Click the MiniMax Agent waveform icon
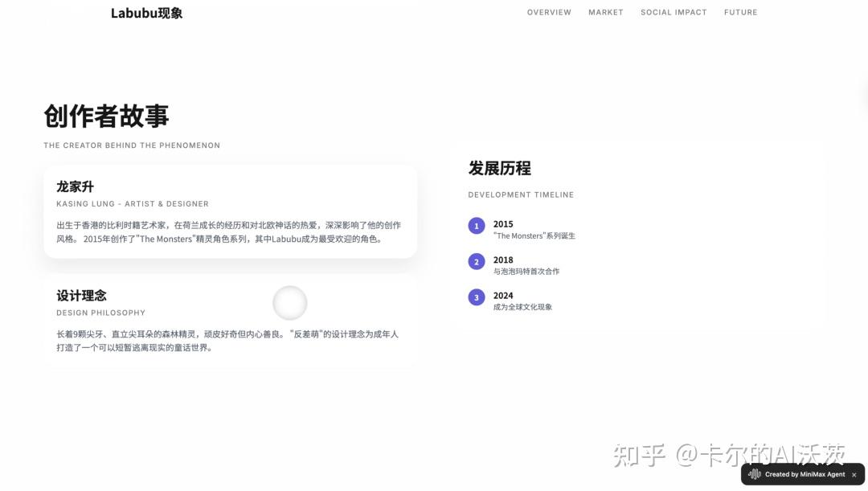 pyautogui.click(x=754, y=474)
